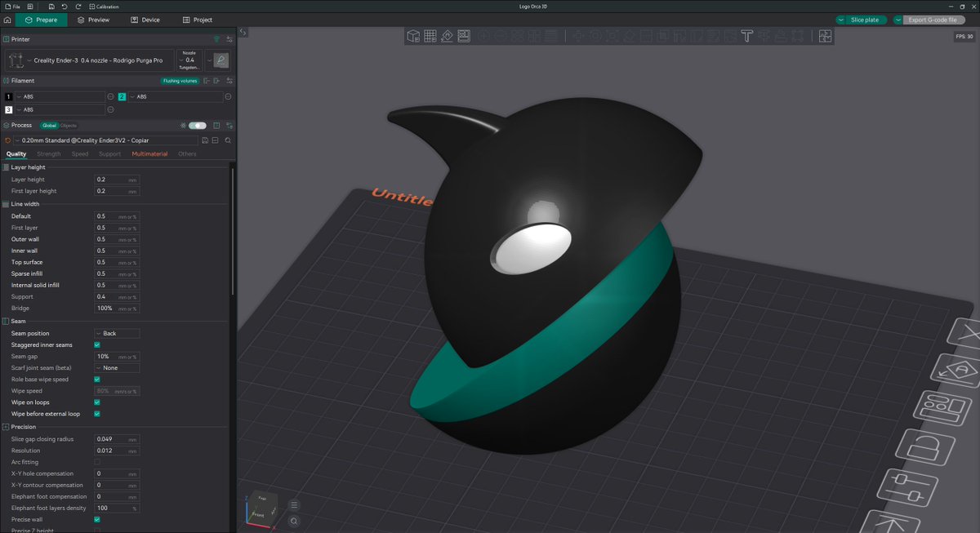Toggle the advanced mode switch

tap(197, 126)
